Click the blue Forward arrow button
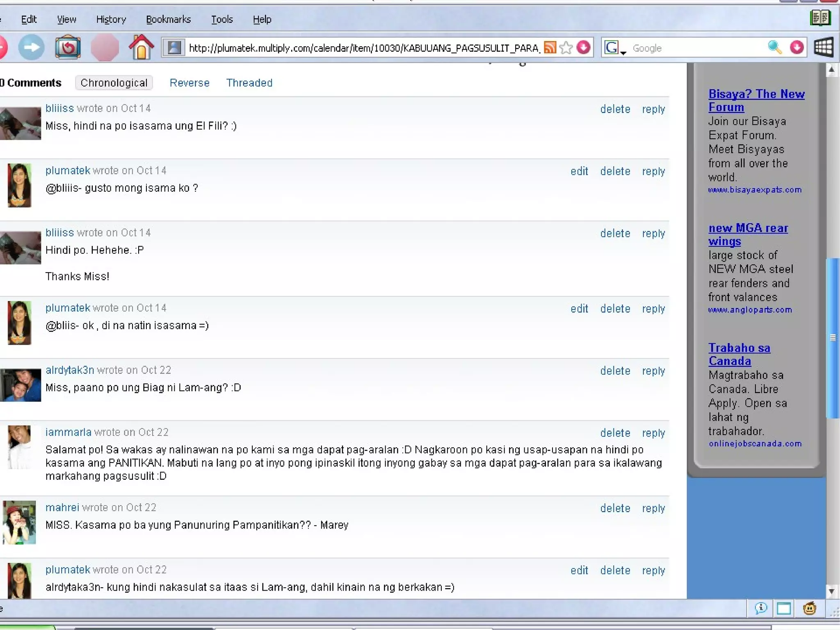The height and width of the screenshot is (630, 840). click(x=31, y=48)
